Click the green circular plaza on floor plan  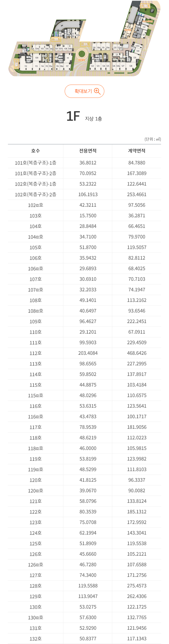[x=83, y=54]
